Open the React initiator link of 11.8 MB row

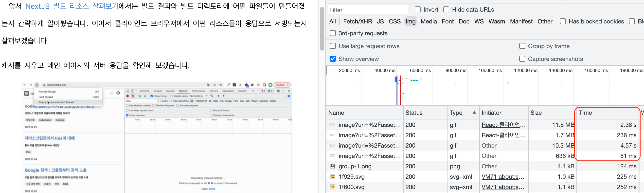pyautogui.click(x=503, y=125)
